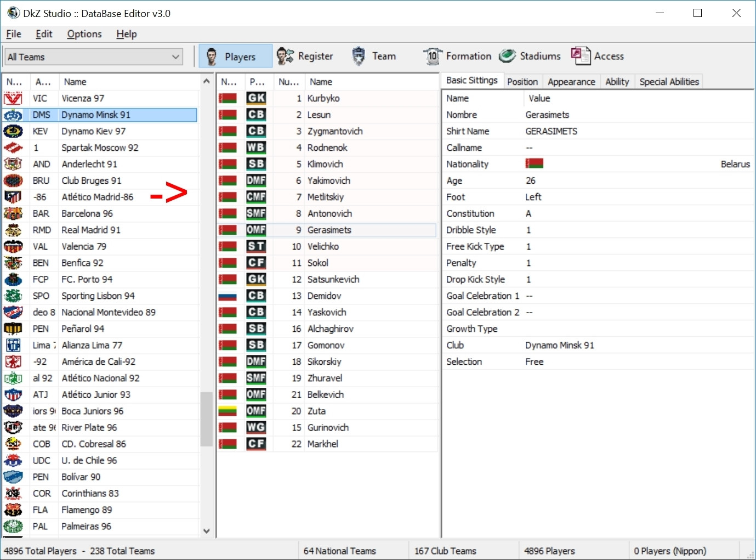Select team Dynamo Minsk 91
The width and height of the screenshot is (756, 560).
click(x=100, y=115)
